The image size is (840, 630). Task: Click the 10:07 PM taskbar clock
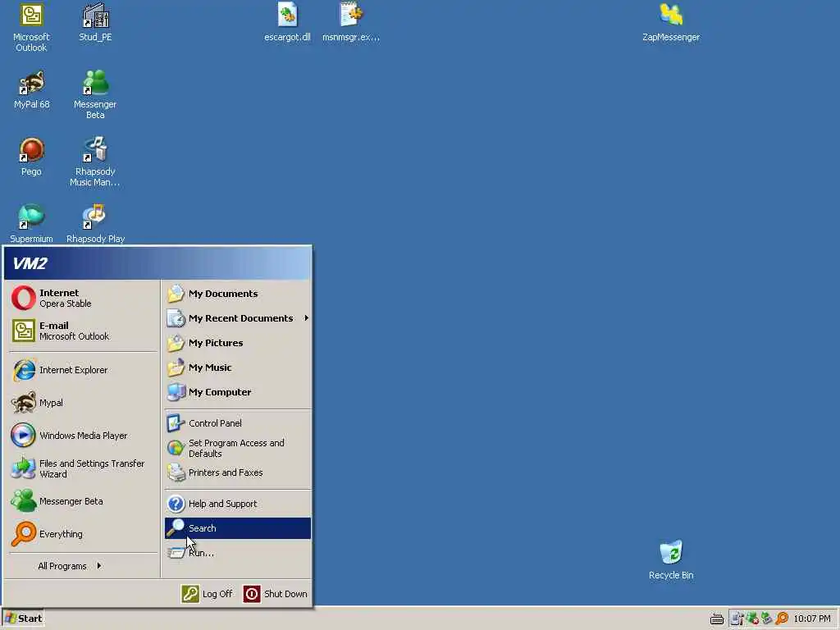point(811,619)
